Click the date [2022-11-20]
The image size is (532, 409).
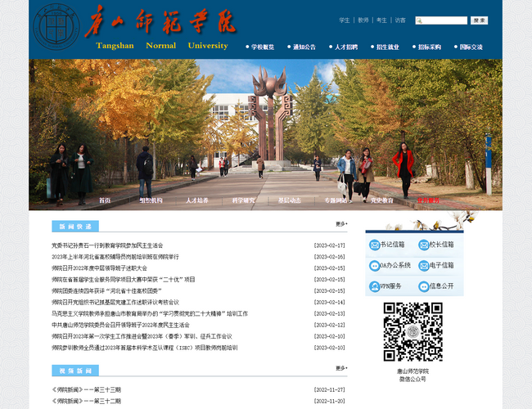[x=330, y=401]
